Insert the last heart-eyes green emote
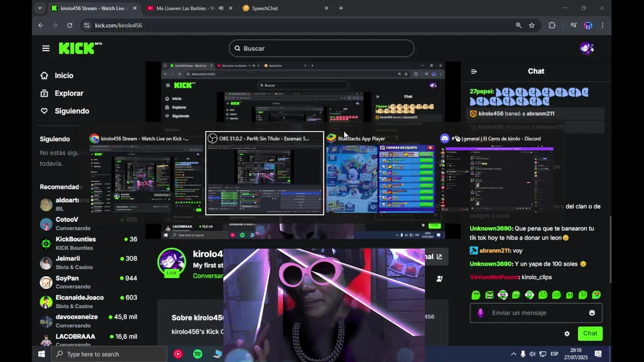 [596, 295]
